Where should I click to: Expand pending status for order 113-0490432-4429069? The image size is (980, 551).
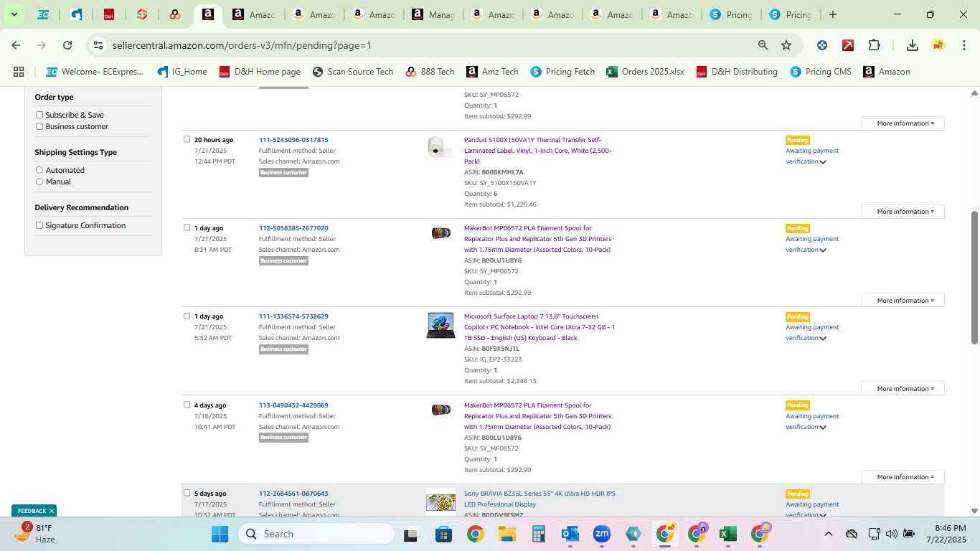pos(823,428)
